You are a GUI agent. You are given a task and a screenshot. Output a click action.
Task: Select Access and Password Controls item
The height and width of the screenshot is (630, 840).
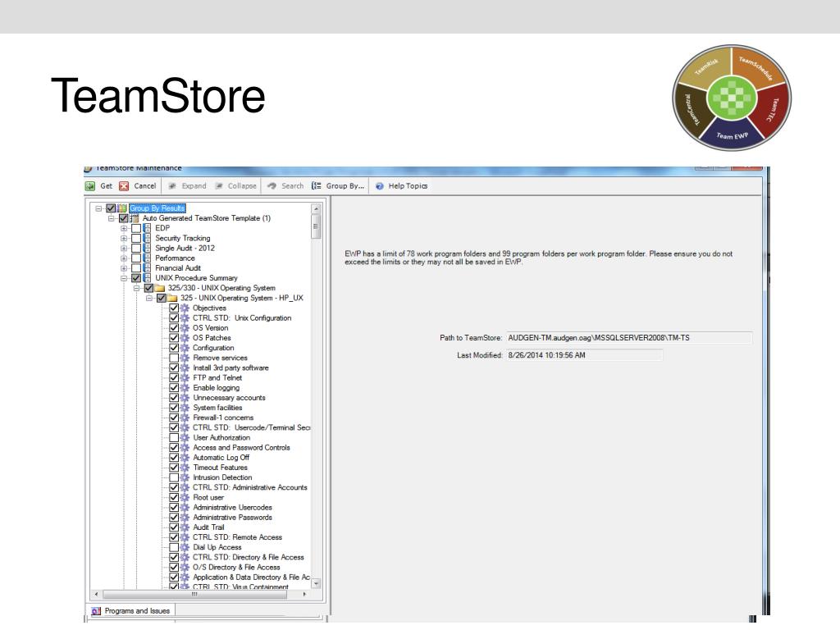(241, 447)
